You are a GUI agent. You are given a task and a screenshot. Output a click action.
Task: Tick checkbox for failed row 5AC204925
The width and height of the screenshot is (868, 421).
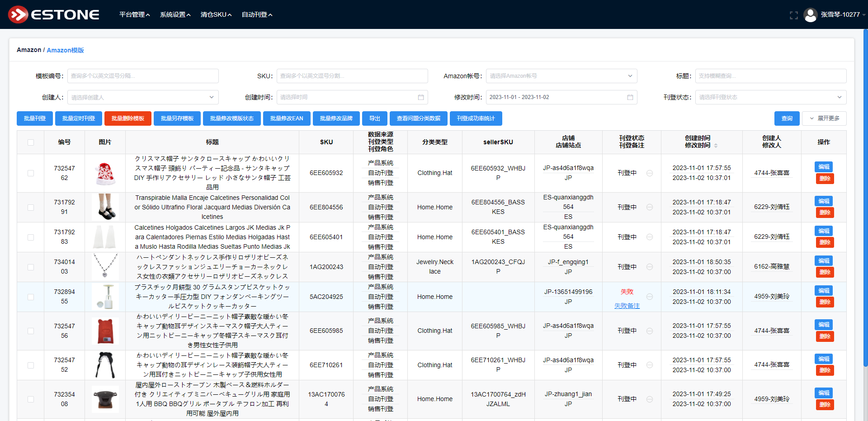point(31,297)
